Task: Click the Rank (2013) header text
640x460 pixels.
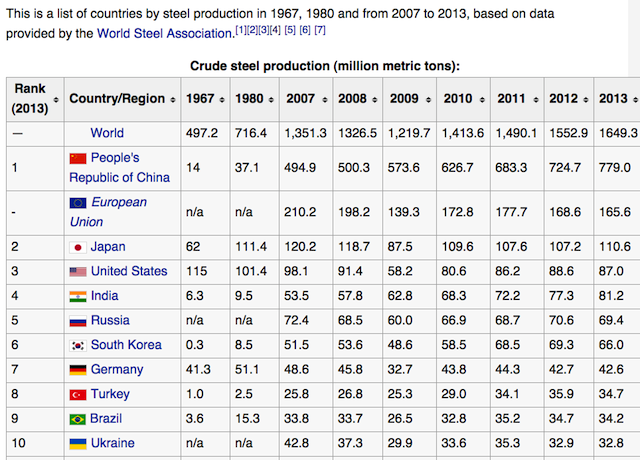Action: (x=30, y=98)
